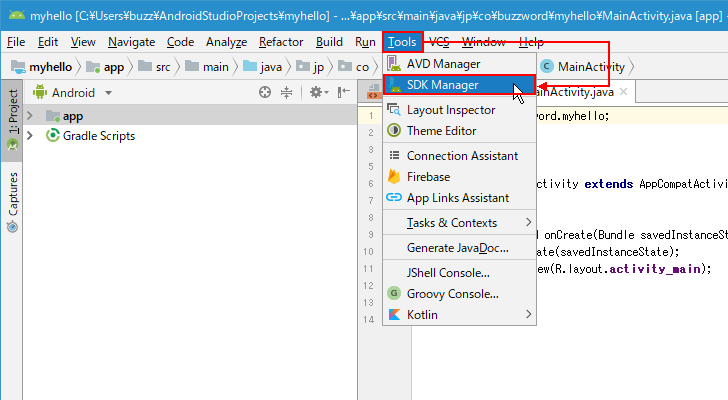The image size is (728, 400).
Task: Launch the Theme Editor
Action: 459,131
